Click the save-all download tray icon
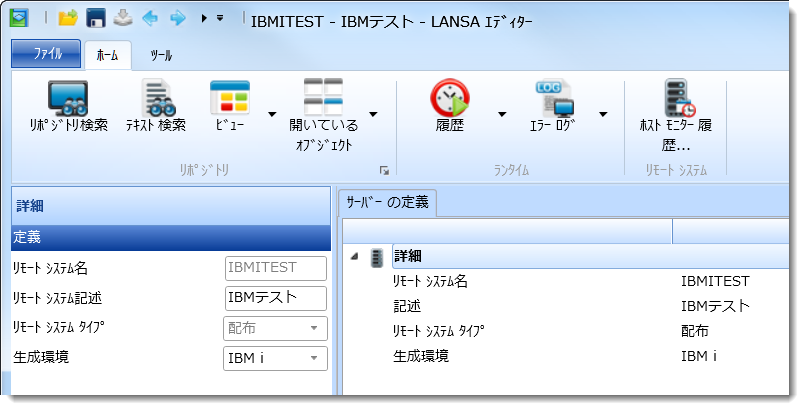Viewport: 804px width, 410px height. pos(123,18)
